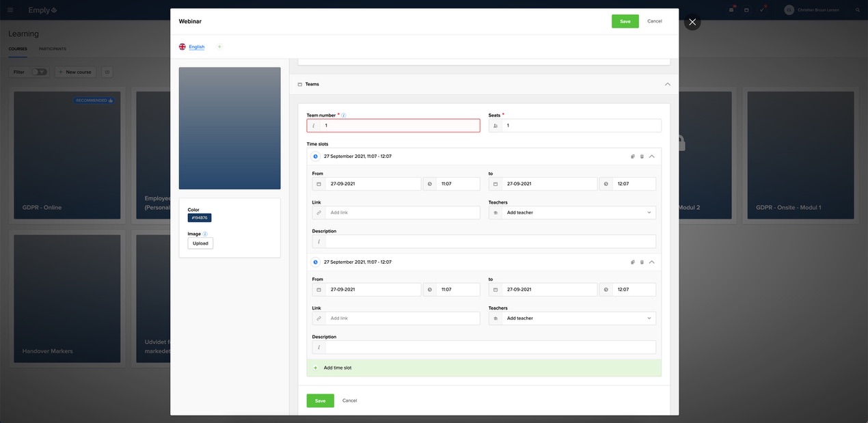Copy the first time slot
This screenshot has height=423, width=868.
[x=633, y=156]
